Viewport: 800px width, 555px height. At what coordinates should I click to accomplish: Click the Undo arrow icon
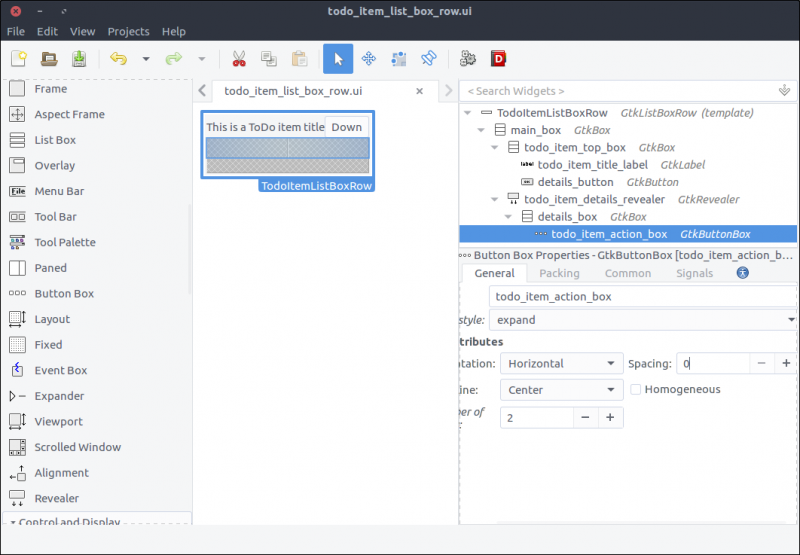coord(119,59)
